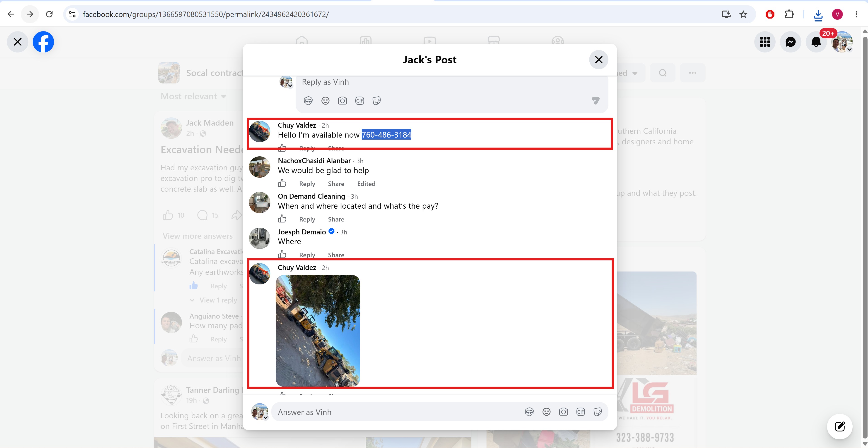The width and height of the screenshot is (868, 448).
Task: Add a GIF to the reply
Action: pyautogui.click(x=359, y=101)
